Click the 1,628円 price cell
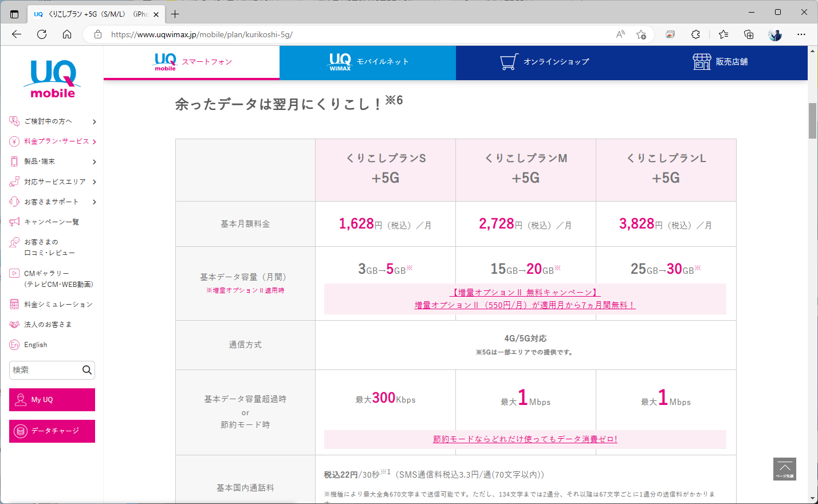 tap(386, 224)
